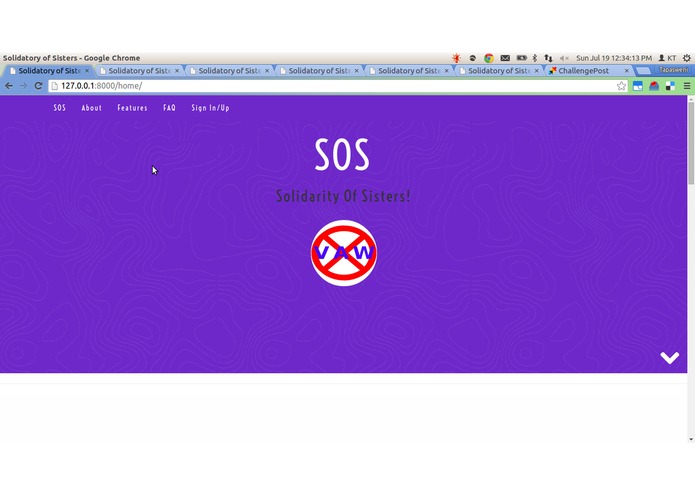Open the Delicious checkered squares extension

click(670, 86)
